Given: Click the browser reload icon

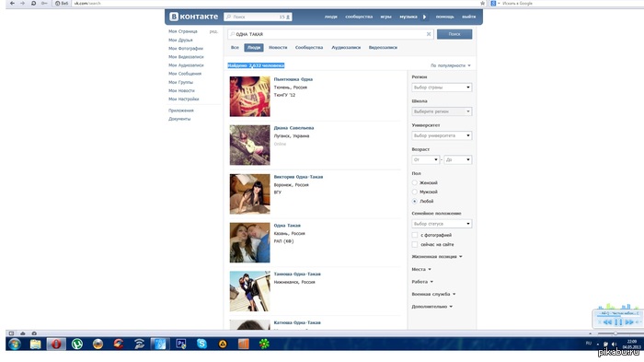Looking at the screenshot, I should pos(33,4).
